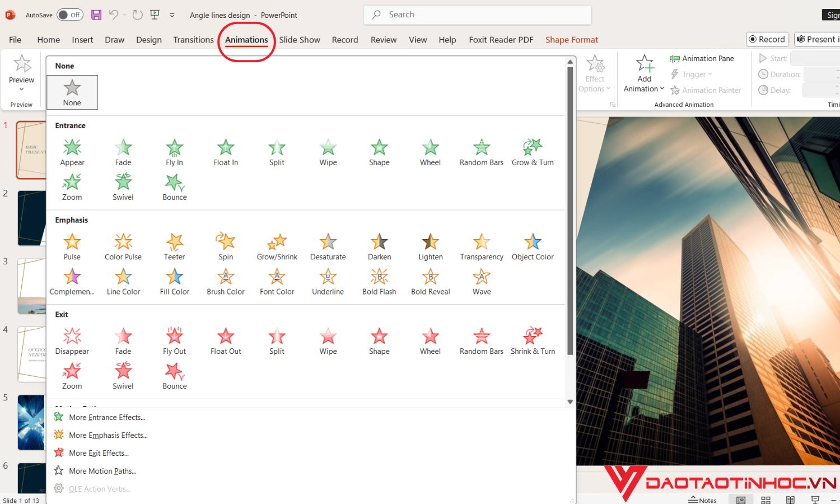Select the Shrink & Turn exit effect
Image resolution: width=840 pixels, height=504 pixels.
pyautogui.click(x=532, y=339)
